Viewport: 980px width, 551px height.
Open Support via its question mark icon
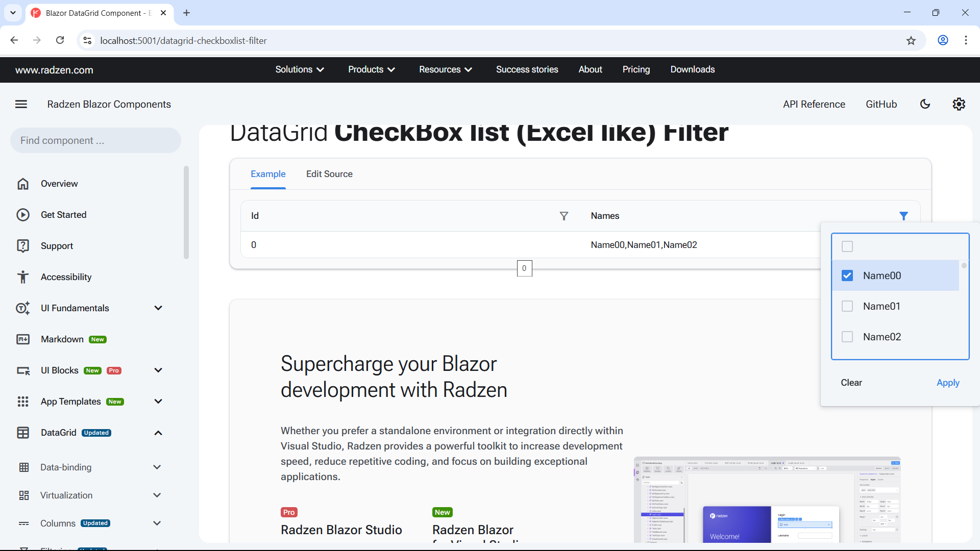point(23,245)
